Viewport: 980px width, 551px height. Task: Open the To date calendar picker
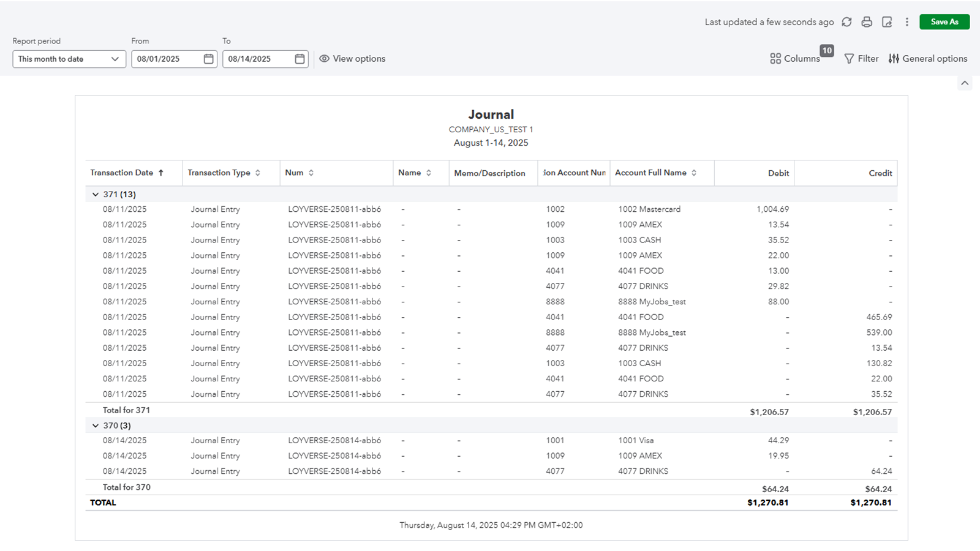pos(300,59)
